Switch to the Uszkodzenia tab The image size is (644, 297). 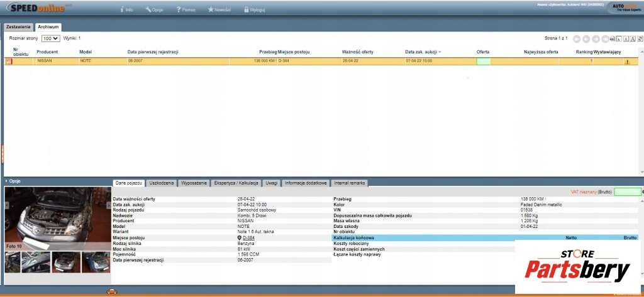click(x=162, y=183)
